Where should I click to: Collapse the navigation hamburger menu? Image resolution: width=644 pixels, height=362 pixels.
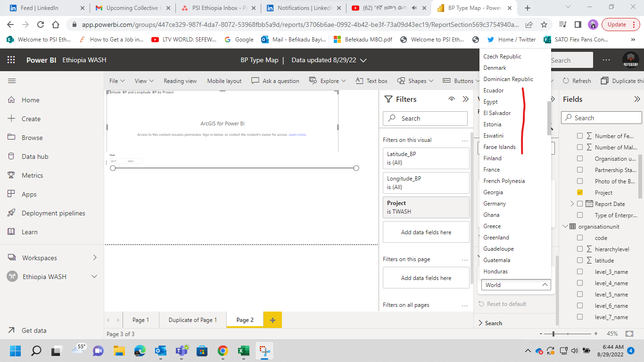point(12,81)
